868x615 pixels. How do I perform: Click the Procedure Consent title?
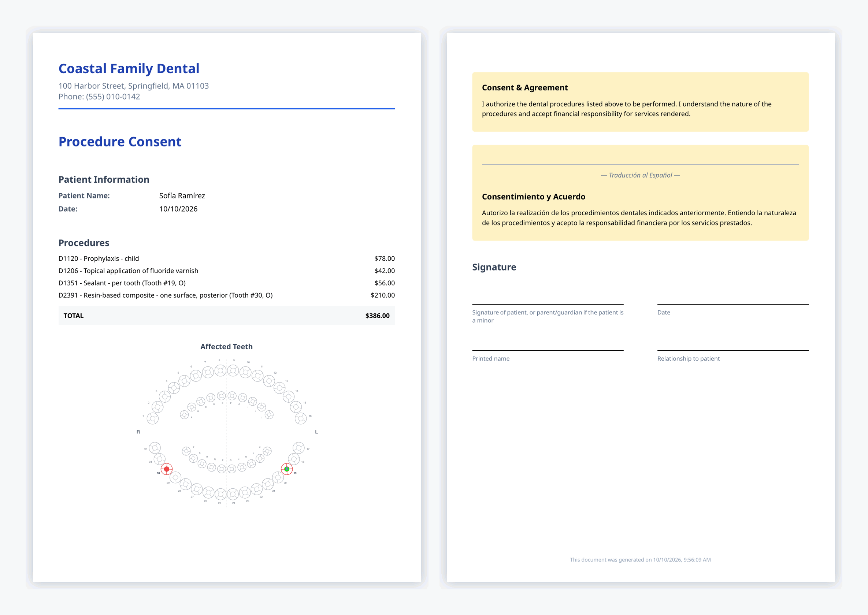point(120,142)
